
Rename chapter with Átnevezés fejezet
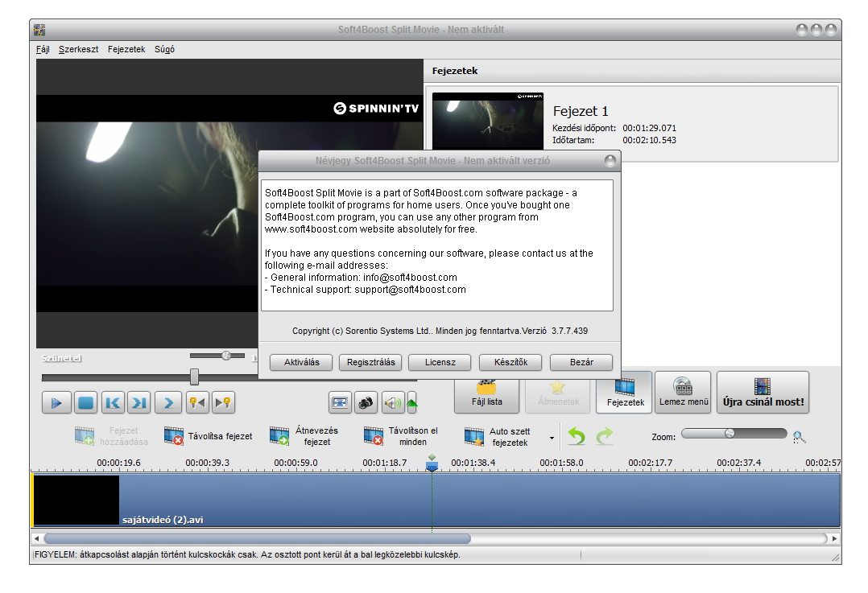coord(304,436)
